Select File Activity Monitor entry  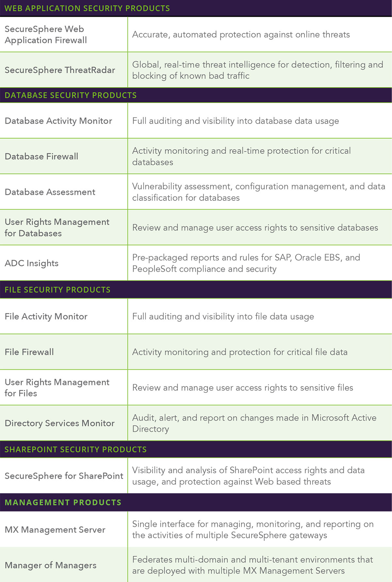[46, 317]
